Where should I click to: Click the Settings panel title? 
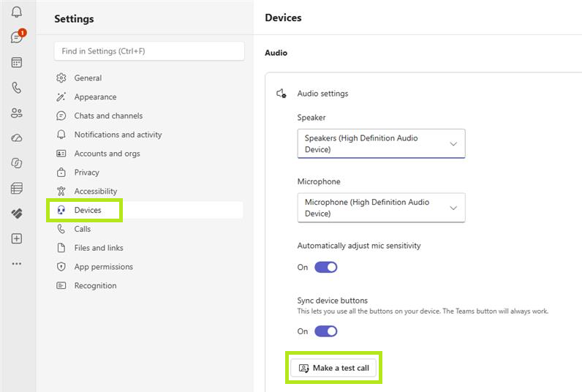point(75,19)
